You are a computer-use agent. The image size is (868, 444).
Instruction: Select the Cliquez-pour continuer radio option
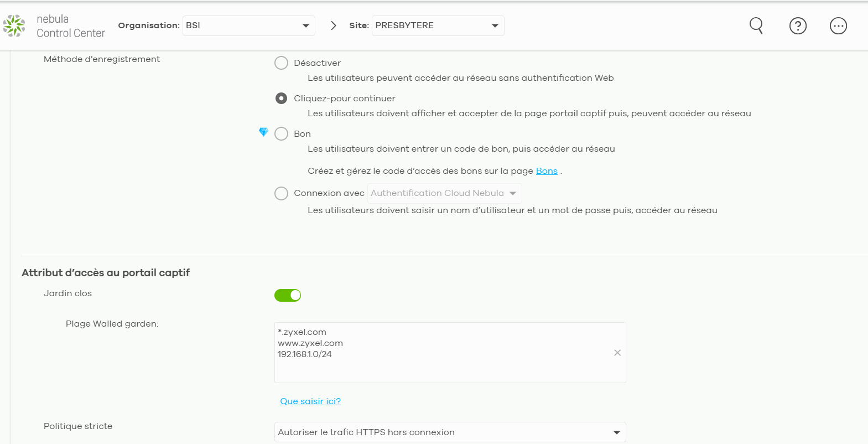[x=281, y=98]
